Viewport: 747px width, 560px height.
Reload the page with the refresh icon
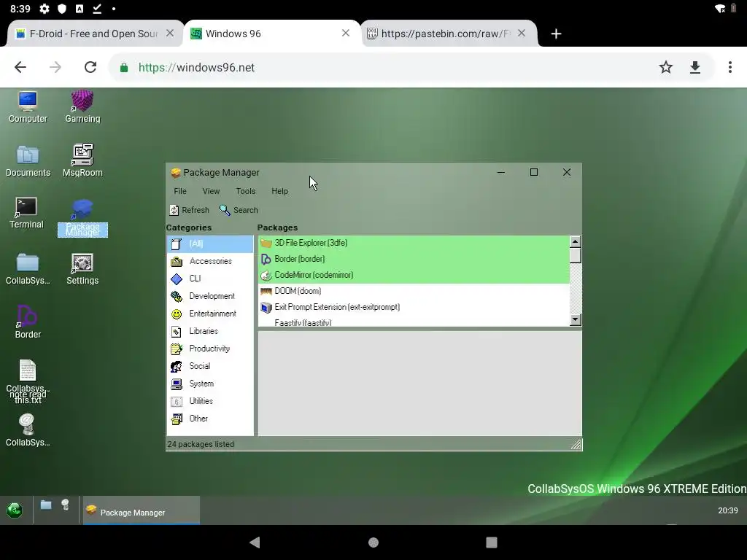tap(90, 67)
